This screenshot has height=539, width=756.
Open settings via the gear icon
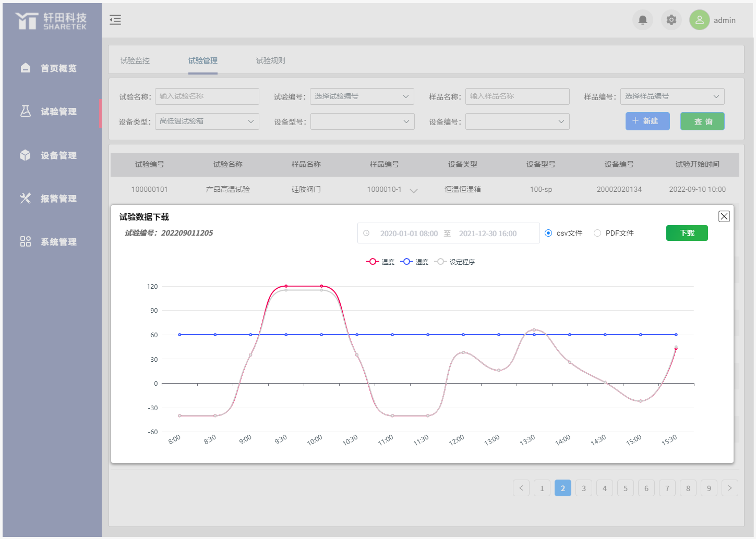pos(671,20)
